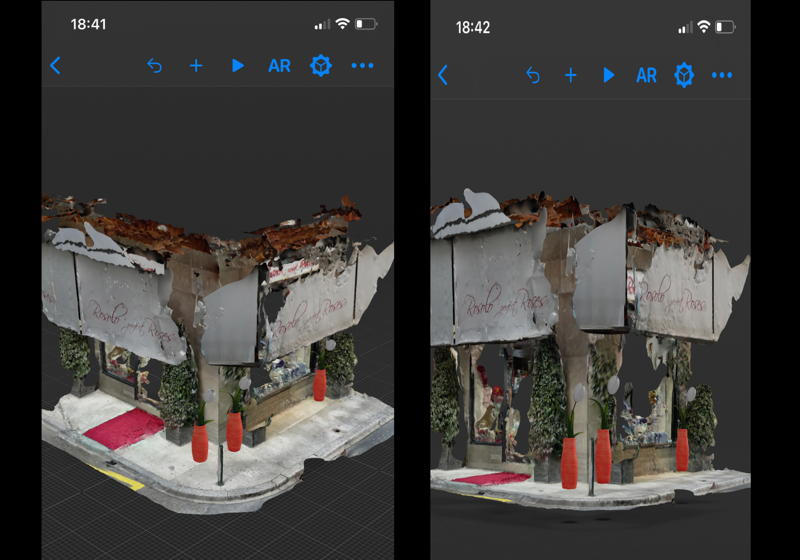
Task: Go back using the chevron on the 18:42 screen
Action: point(443,75)
